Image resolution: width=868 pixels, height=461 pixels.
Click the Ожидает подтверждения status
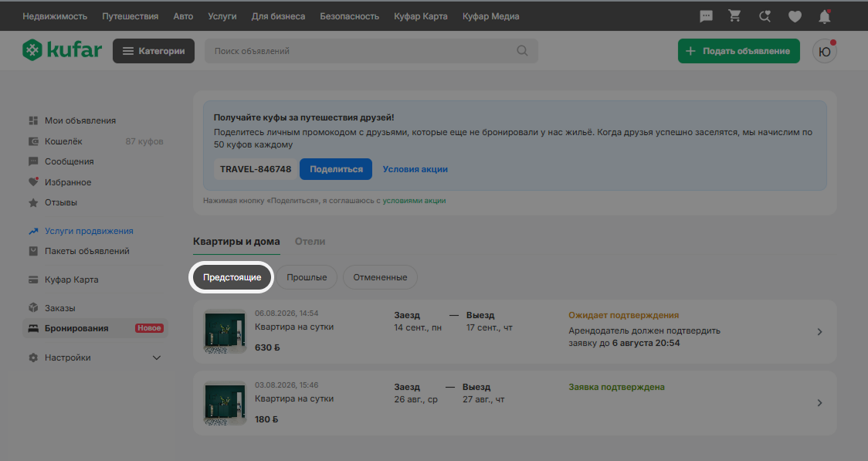624,315
